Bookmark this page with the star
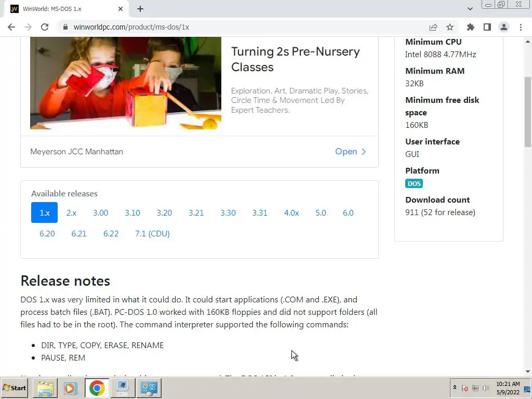 (450, 27)
